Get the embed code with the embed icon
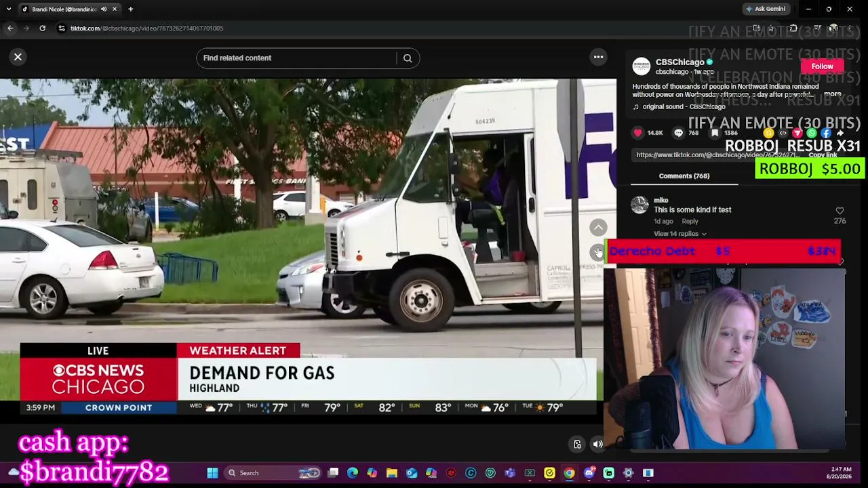The image size is (868, 488). [783, 133]
